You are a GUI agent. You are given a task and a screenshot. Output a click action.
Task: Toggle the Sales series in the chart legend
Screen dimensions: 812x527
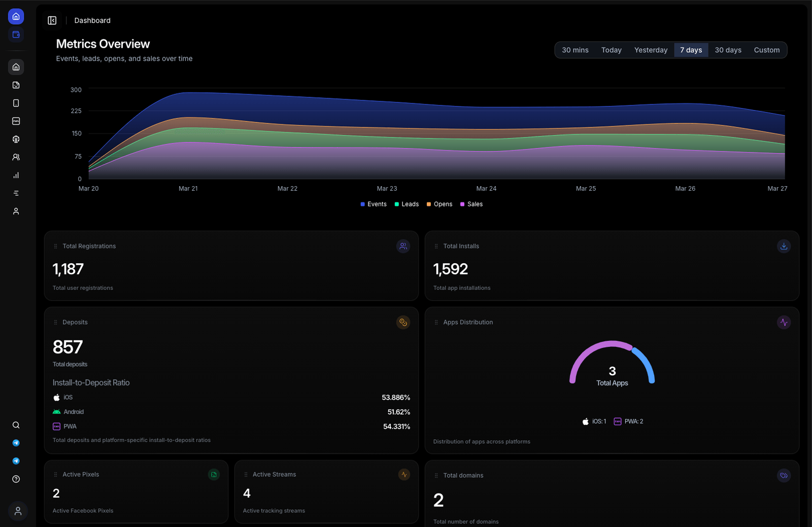click(x=471, y=204)
